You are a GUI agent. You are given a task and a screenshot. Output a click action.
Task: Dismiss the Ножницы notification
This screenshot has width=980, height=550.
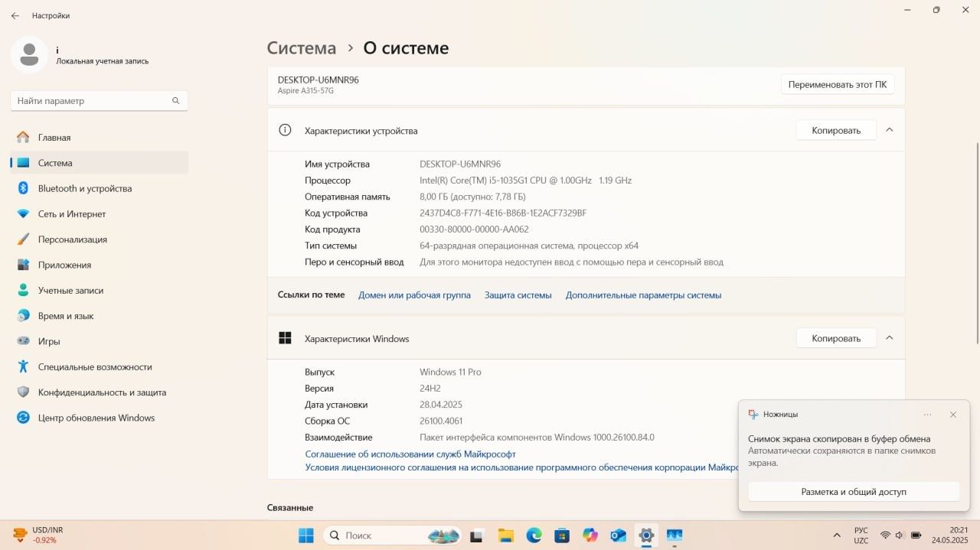click(953, 415)
